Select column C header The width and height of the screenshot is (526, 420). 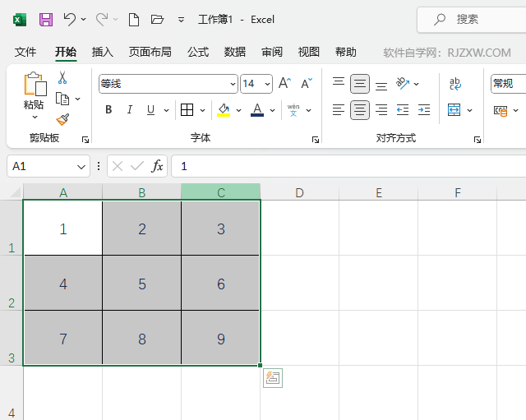tap(221, 192)
